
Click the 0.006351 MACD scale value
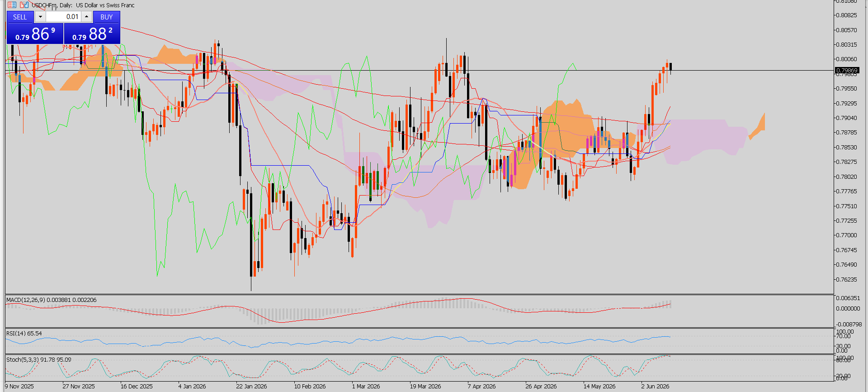tap(848, 298)
